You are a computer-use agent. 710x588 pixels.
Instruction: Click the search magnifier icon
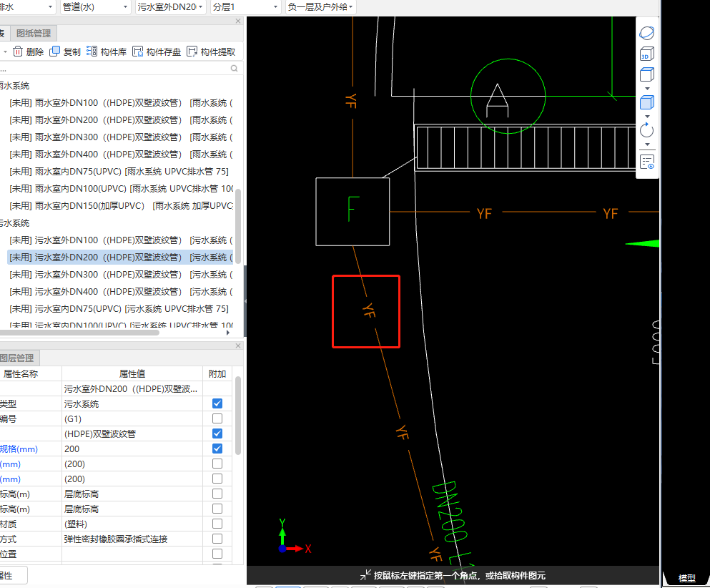(x=234, y=69)
